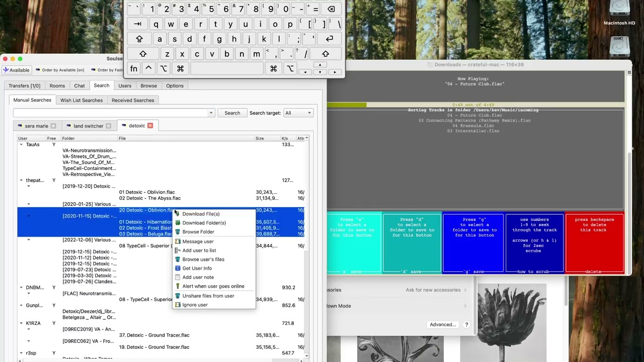644x362 pixels.
Task: Click the tab key on keyboard viewer
Action: [137, 24]
